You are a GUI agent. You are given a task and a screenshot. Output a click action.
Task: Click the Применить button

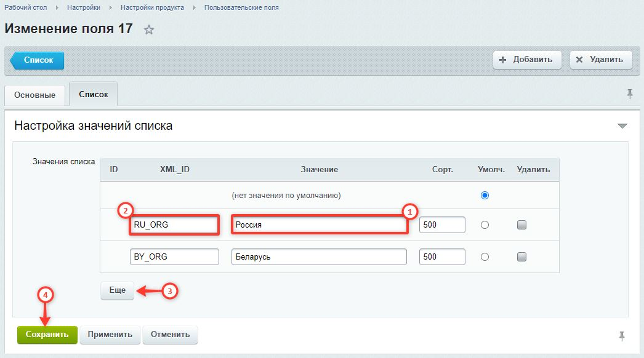pos(110,335)
